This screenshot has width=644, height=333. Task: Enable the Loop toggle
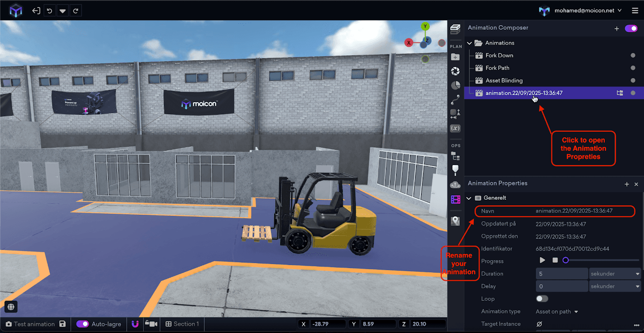542,299
